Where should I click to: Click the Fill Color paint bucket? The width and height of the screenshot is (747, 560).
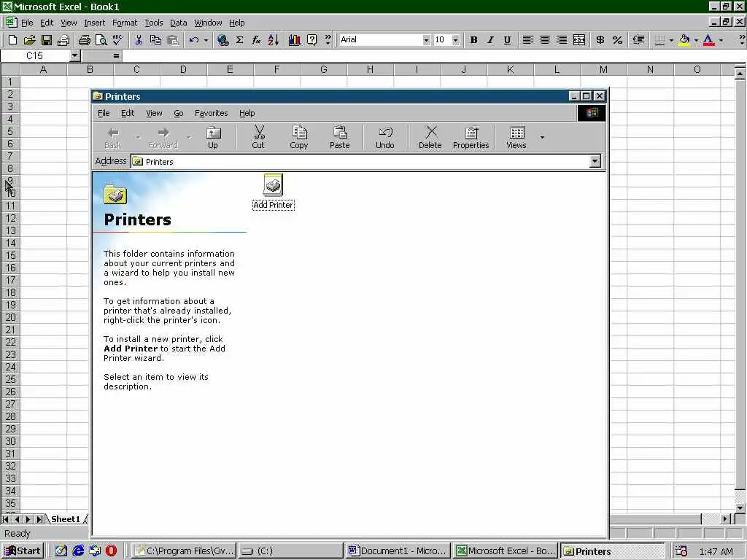pyautogui.click(x=684, y=40)
